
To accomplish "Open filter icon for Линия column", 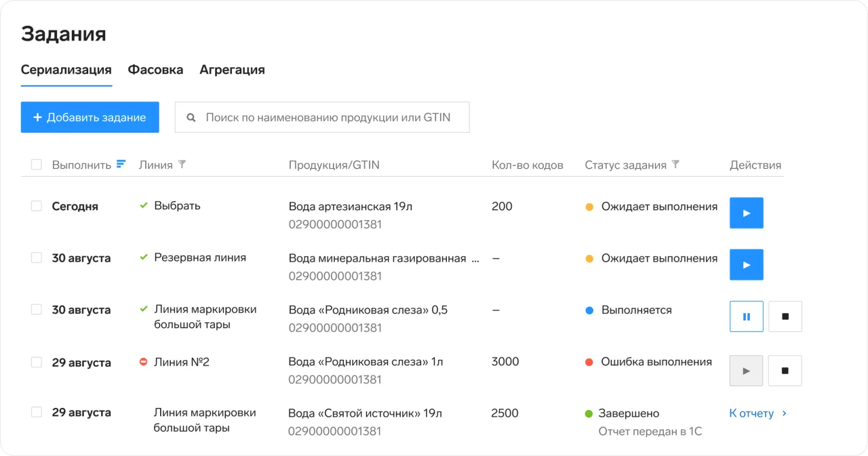I will pos(182,164).
